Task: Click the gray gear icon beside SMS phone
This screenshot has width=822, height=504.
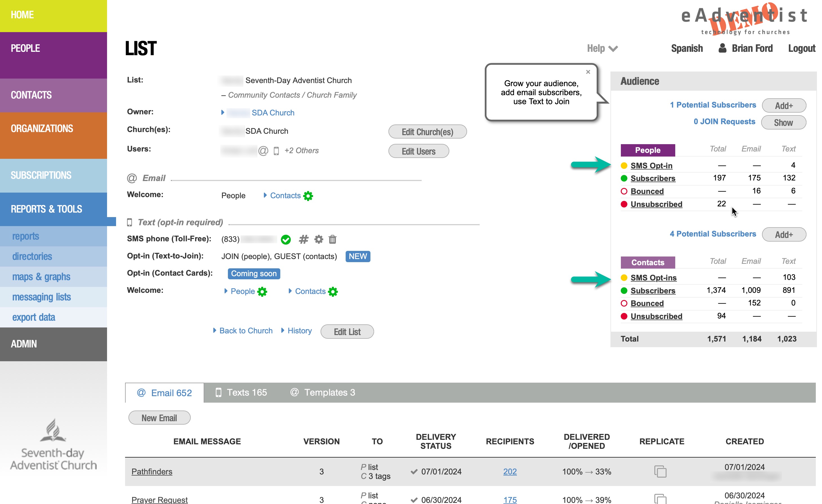Action: (319, 239)
